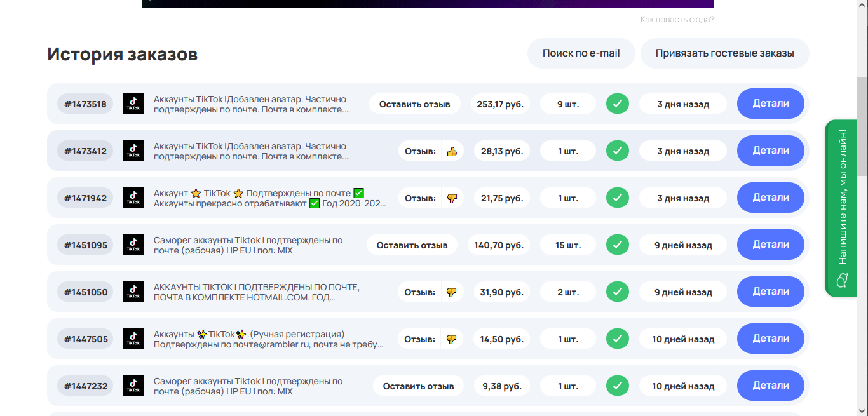The height and width of the screenshot is (416, 868).
Task: Click green checkmark status of order #1451095
Action: [x=617, y=245]
